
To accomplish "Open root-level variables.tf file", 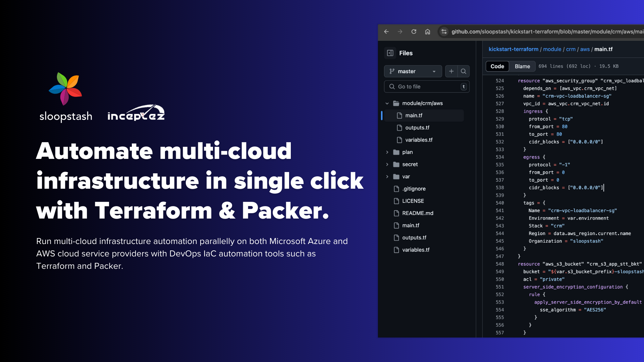I will point(416,250).
